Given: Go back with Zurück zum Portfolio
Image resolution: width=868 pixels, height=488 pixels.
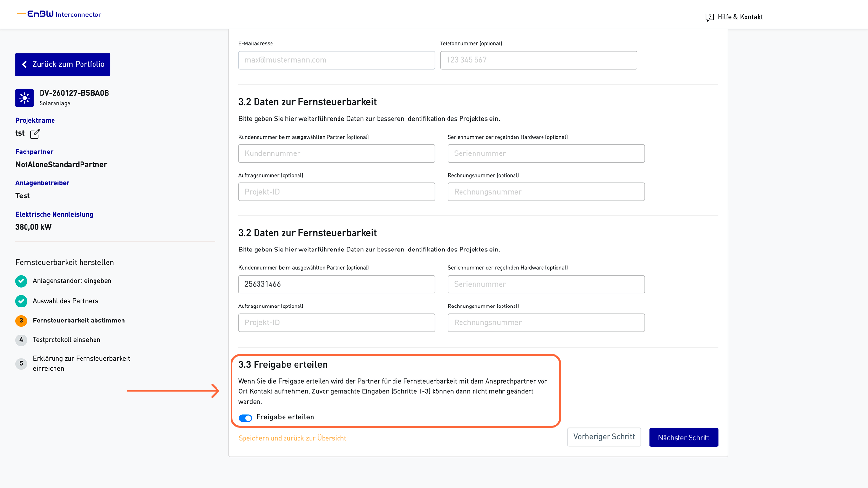Looking at the screenshot, I should [63, 65].
